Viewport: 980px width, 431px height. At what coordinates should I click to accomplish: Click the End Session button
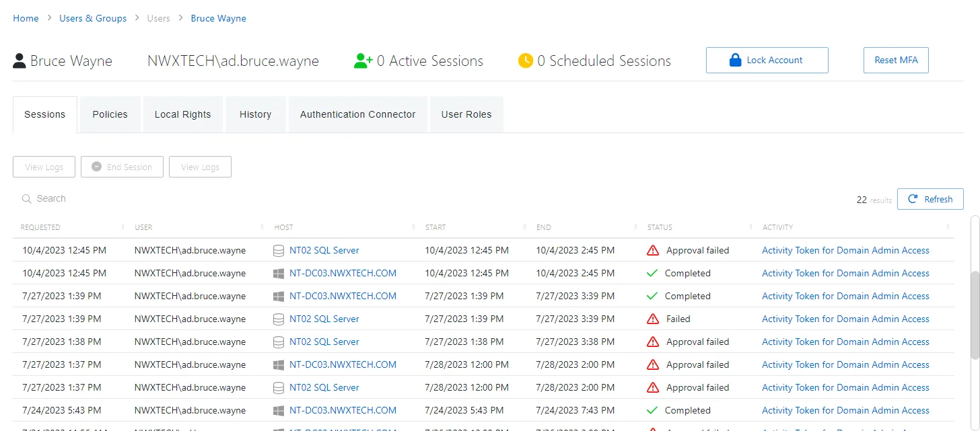point(122,167)
